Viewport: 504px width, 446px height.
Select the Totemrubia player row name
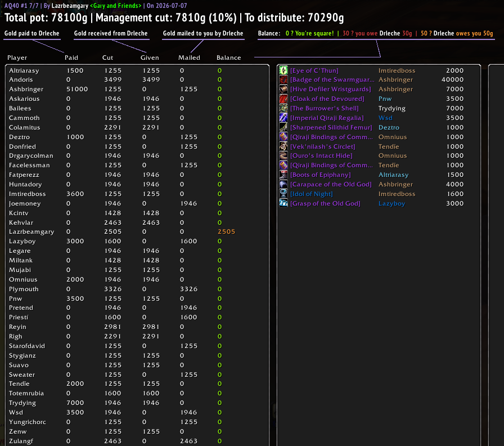point(26,393)
